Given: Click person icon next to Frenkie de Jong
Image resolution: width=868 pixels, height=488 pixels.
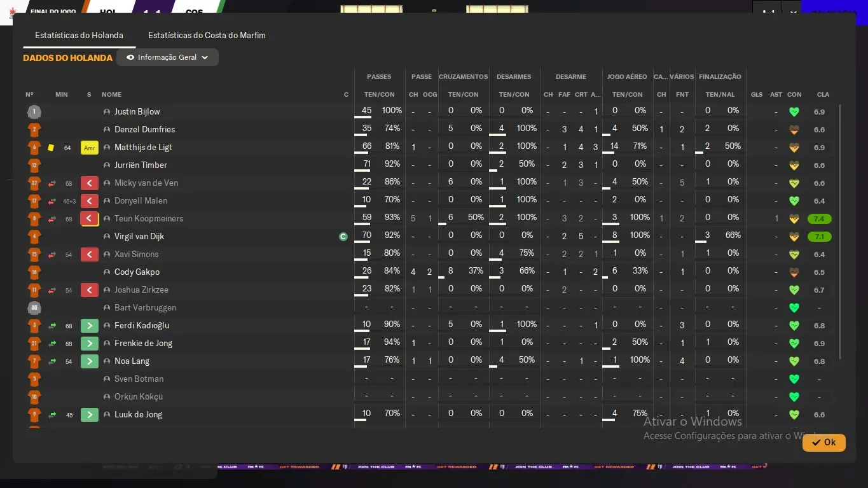Looking at the screenshot, I should point(107,344).
